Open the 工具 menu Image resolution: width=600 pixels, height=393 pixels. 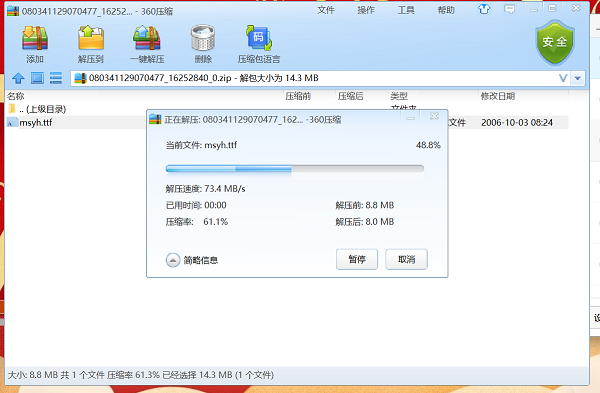[x=406, y=10]
